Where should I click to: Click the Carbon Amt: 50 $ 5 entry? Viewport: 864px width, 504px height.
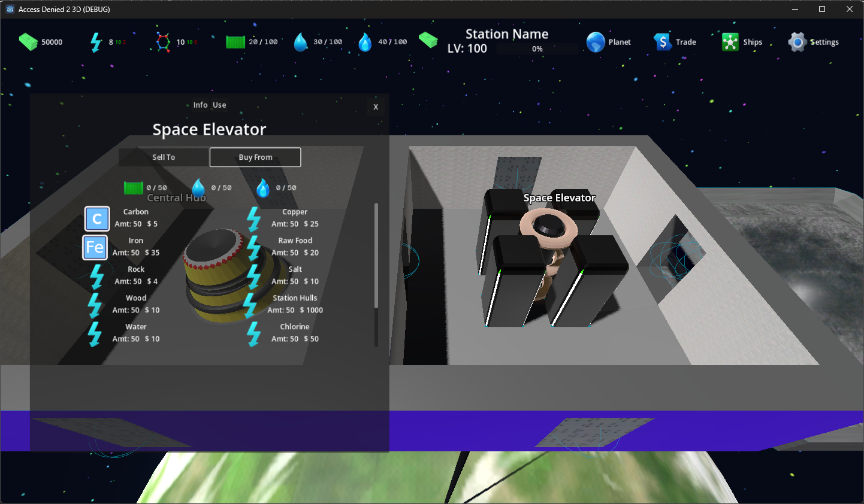point(136,218)
